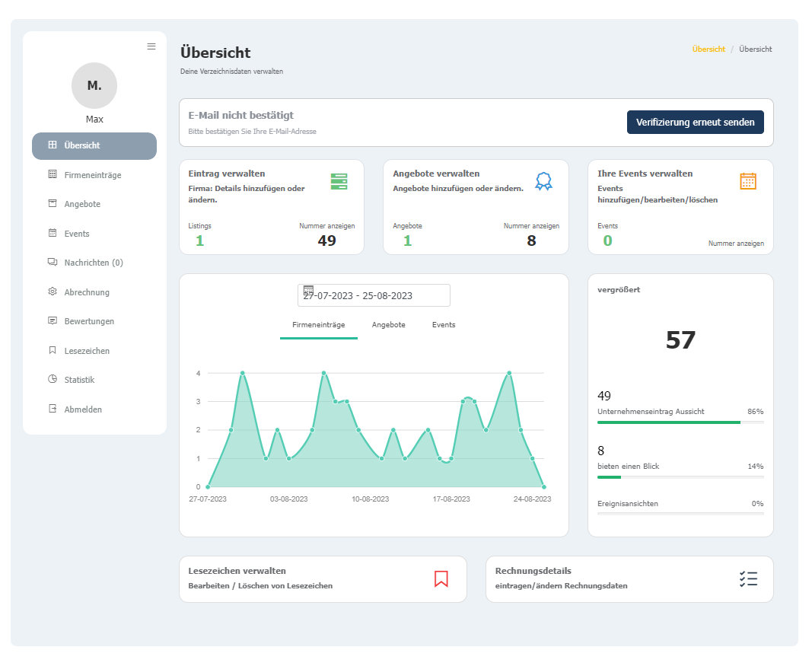812x666 pixels.
Task: Click the green server icon in Eintrag verwalten
Action: click(x=339, y=181)
